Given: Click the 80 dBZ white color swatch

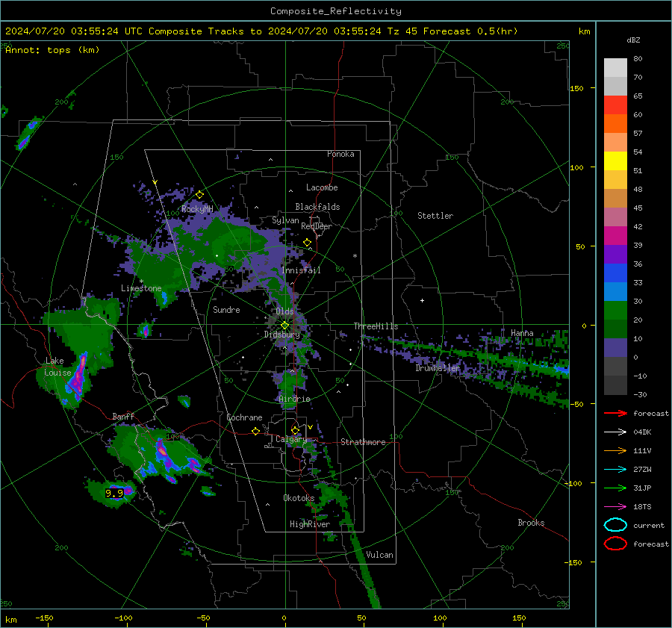Looking at the screenshot, I should tap(615, 68).
